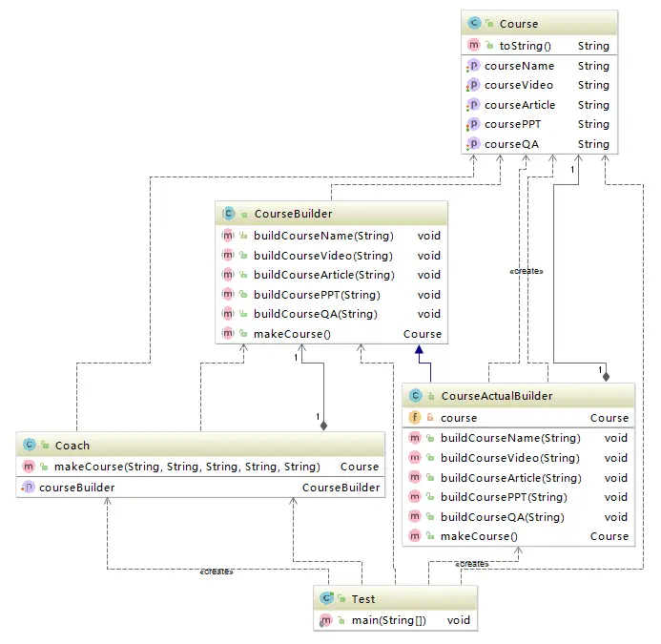Click the method icon beside toString()

(x=474, y=45)
